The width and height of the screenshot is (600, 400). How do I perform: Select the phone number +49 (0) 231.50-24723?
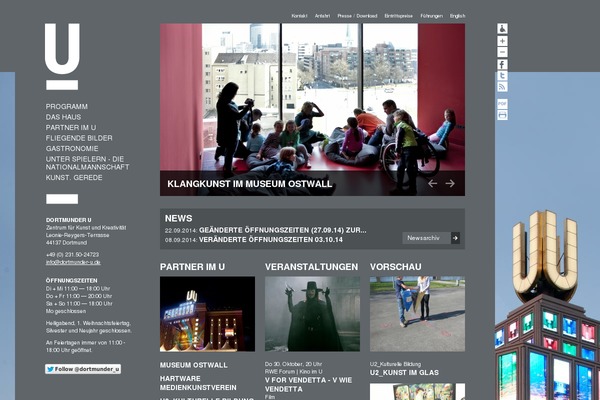pyautogui.click(x=72, y=255)
